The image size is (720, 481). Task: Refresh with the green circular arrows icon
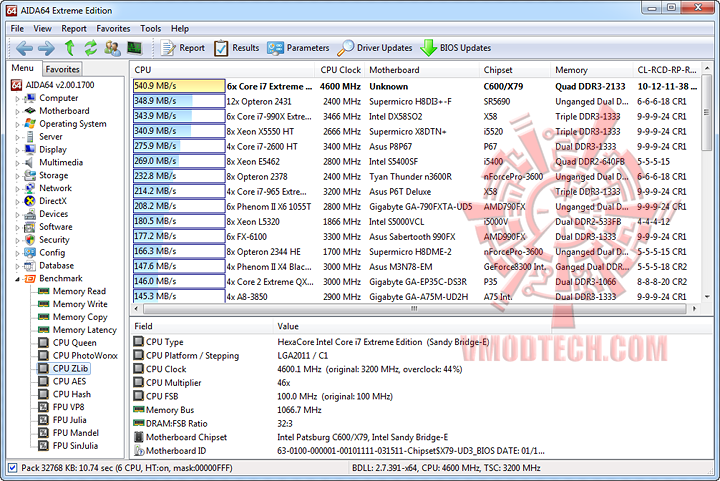click(x=91, y=48)
